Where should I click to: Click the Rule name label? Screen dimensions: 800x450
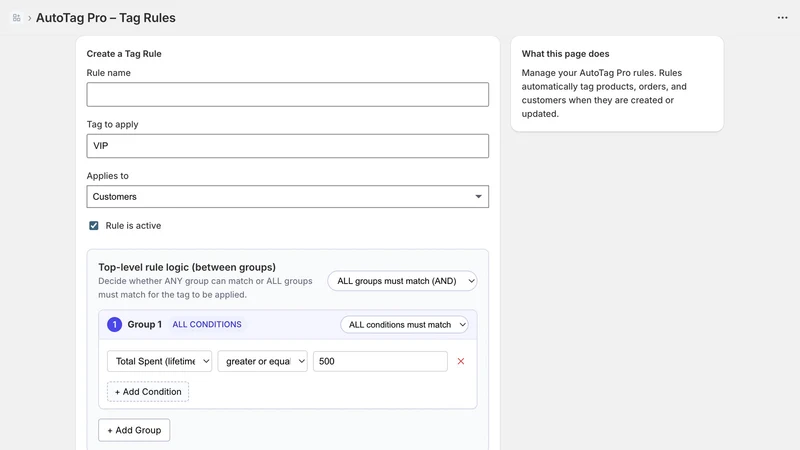(x=108, y=73)
